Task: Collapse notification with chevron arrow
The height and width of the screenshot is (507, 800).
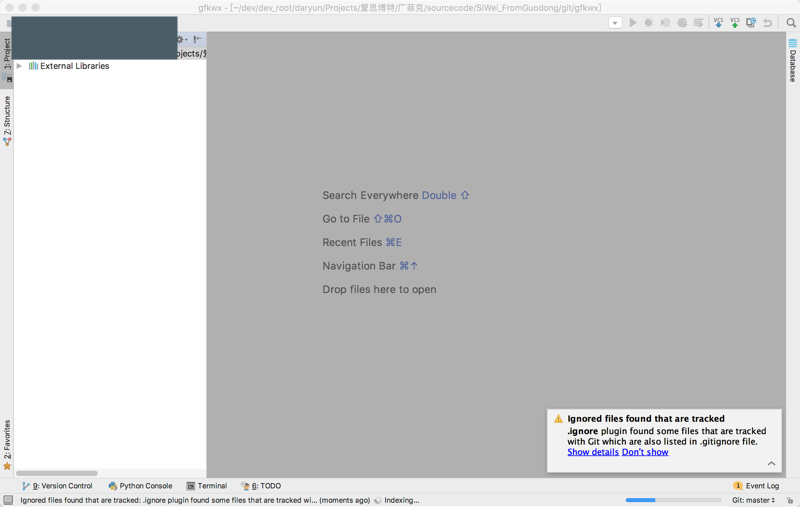Action: [771, 463]
